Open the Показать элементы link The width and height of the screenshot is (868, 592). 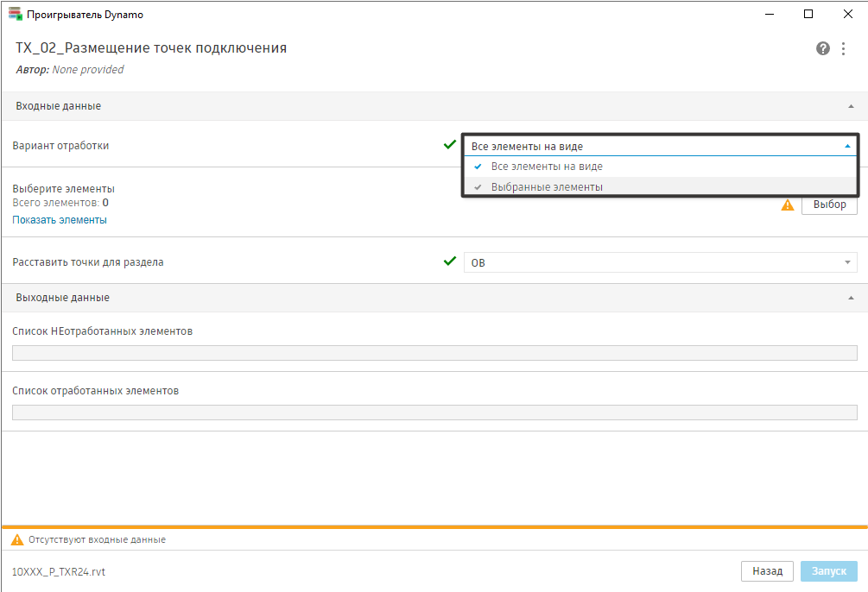[60, 220]
